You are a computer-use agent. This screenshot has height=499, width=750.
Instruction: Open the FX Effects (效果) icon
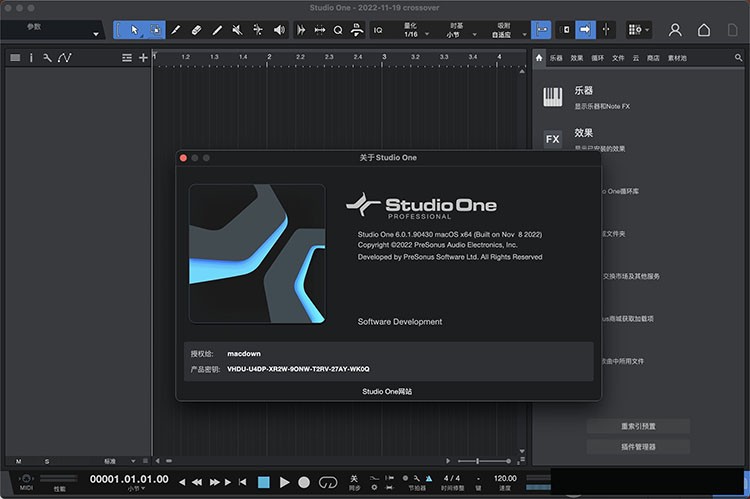point(553,139)
